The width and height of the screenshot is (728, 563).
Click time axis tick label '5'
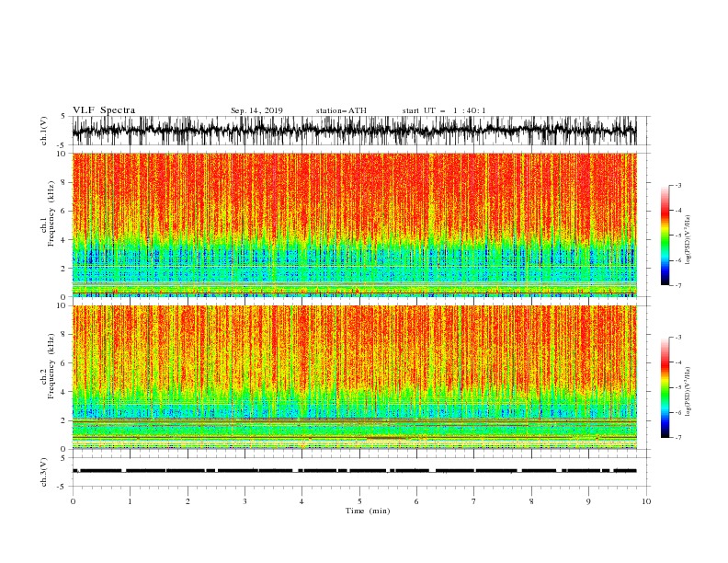point(359,501)
